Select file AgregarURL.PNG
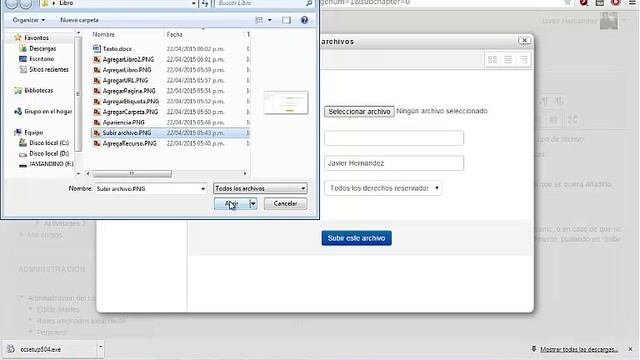The height and width of the screenshot is (360, 640). click(x=125, y=80)
